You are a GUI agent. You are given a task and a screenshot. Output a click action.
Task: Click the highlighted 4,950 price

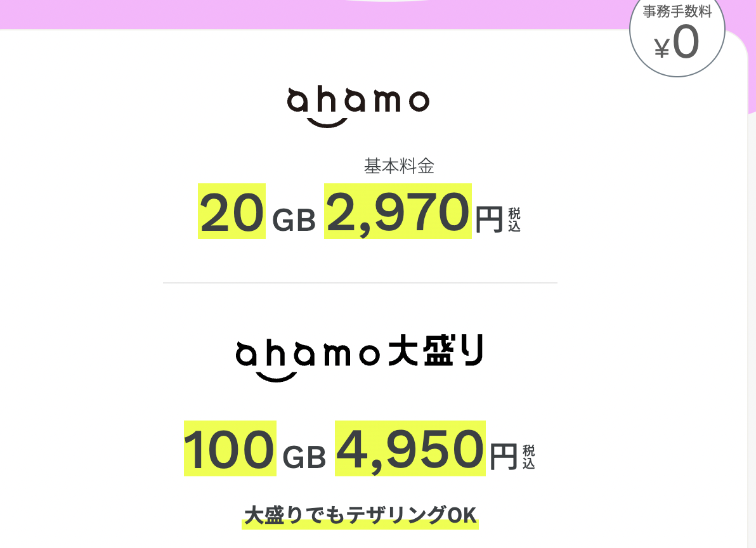(410, 448)
